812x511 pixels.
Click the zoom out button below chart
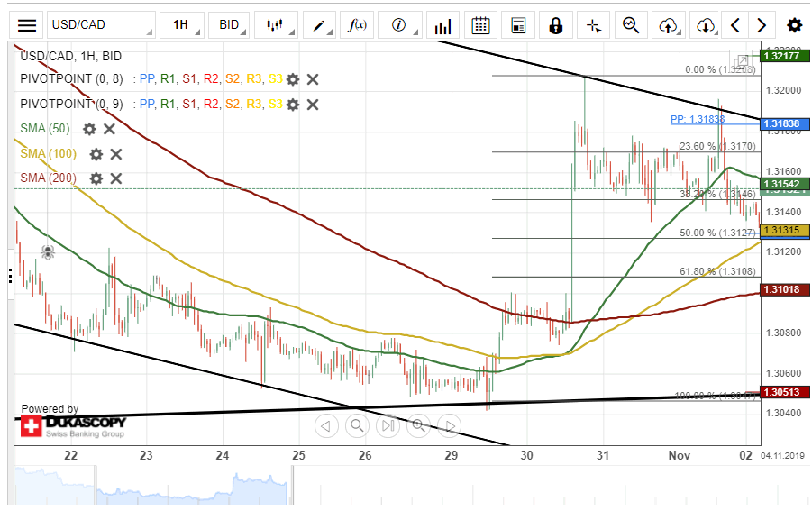coord(358,425)
